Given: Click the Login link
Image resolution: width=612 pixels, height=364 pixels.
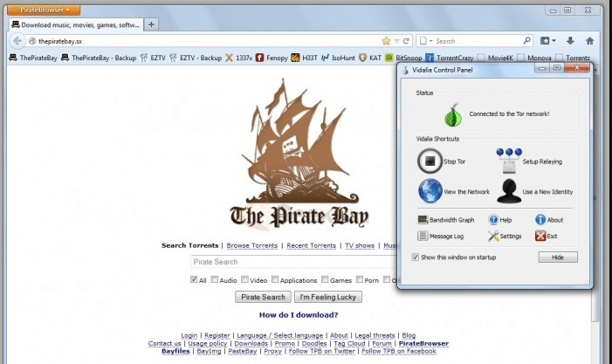Looking at the screenshot, I should click(x=189, y=335).
